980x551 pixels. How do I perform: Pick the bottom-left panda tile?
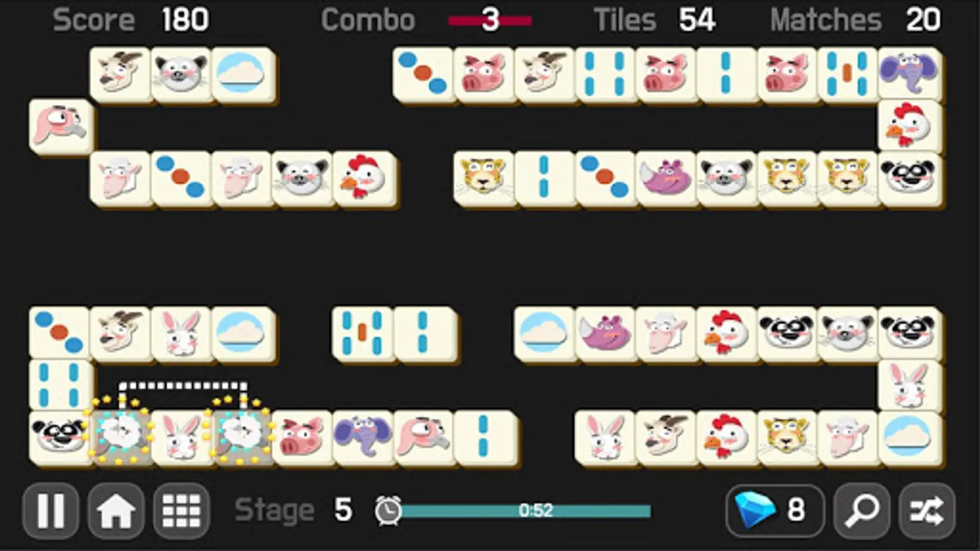click(59, 437)
